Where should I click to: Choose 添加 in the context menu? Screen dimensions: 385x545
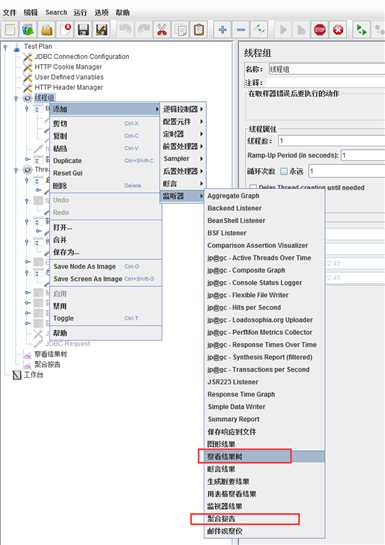point(105,109)
